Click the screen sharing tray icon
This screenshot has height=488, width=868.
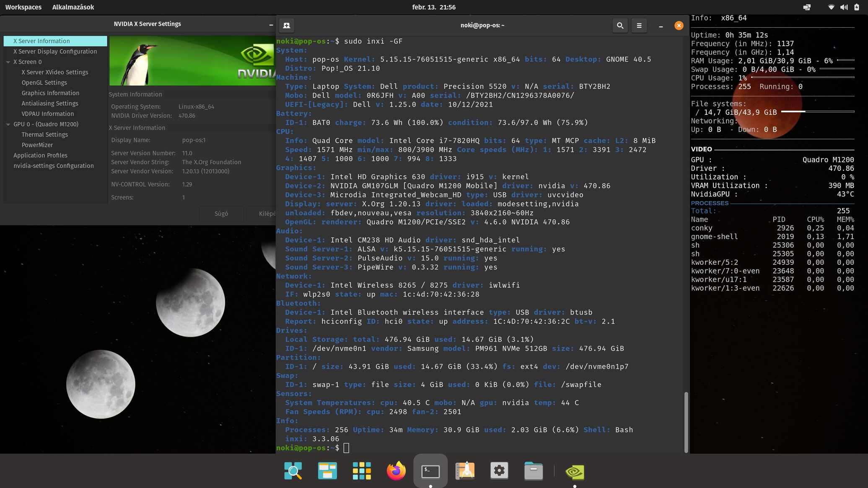pos(807,7)
